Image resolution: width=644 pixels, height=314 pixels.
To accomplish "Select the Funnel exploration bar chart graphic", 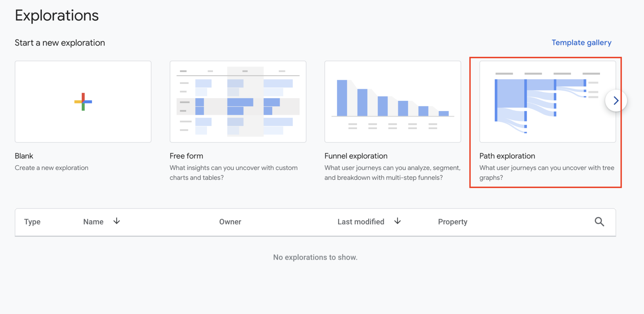I will (x=392, y=101).
